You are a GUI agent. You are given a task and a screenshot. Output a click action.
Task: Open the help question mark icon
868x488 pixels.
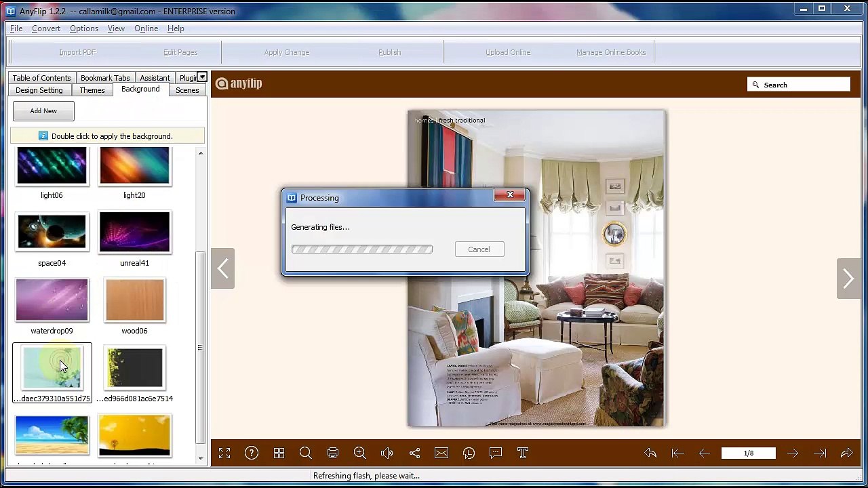click(x=252, y=453)
